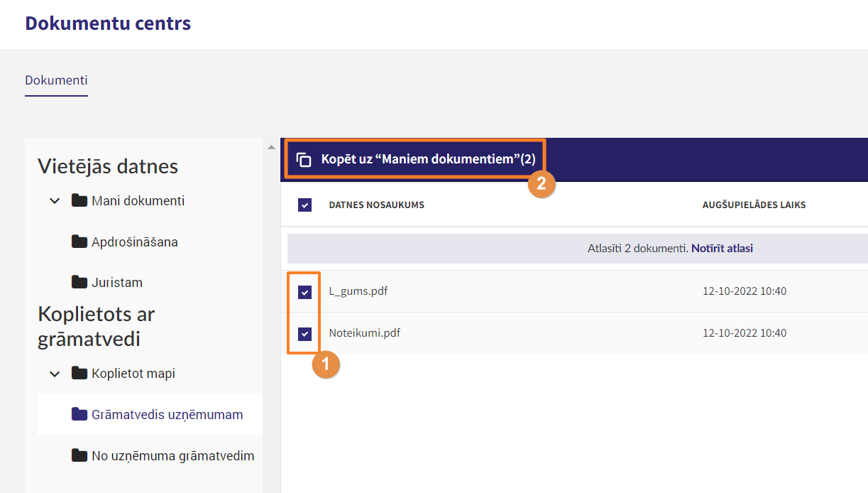Switch to the Dokumenti tab
The width and height of the screenshot is (868, 493).
[56, 80]
